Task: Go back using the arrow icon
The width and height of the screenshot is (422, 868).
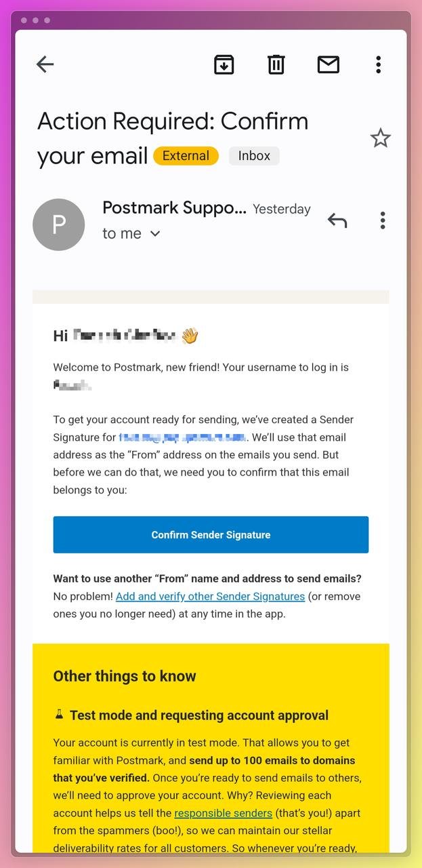Action: click(x=45, y=64)
